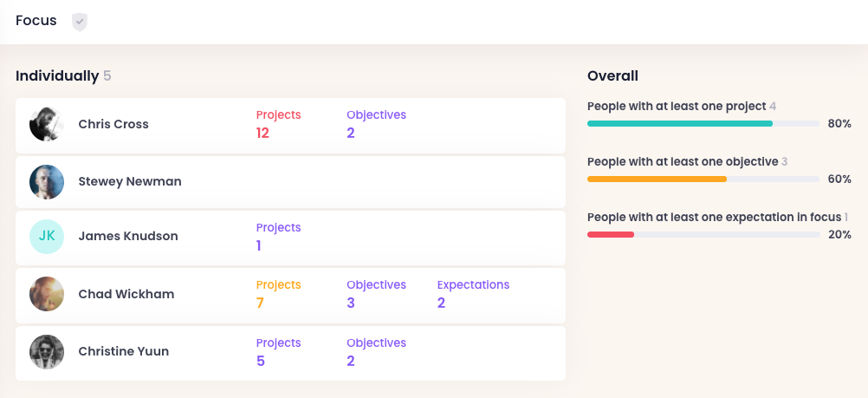Select the James Knudson name label

click(128, 237)
